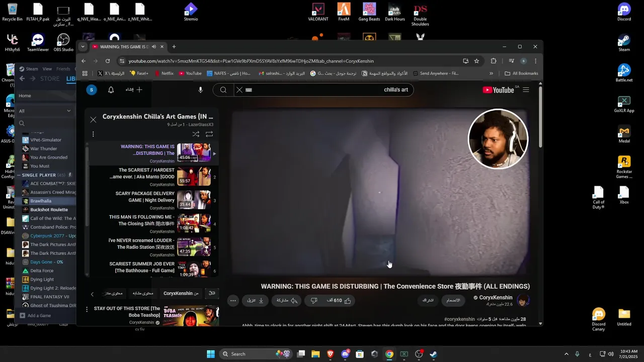
Task: Collapse the SINGLE PLAYER category in Steam
Action: click(19, 175)
